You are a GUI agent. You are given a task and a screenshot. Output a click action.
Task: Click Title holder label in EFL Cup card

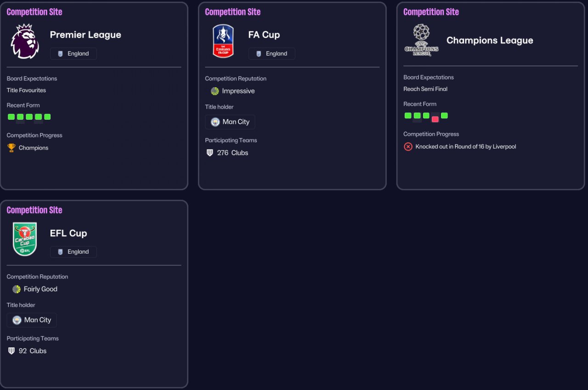[x=21, y=305]
